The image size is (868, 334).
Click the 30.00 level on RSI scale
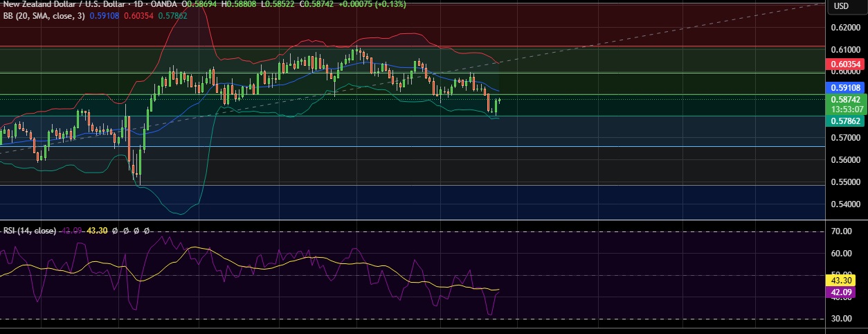point(842,319)
